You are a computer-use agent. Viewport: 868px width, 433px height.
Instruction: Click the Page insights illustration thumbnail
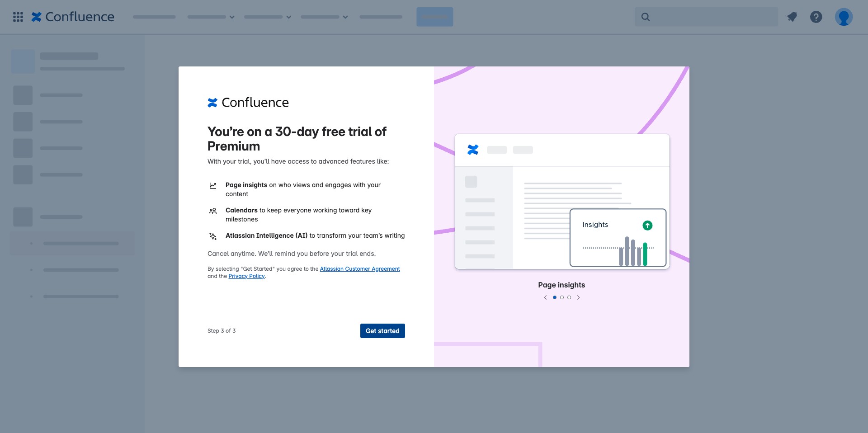[x=562, y=202]
